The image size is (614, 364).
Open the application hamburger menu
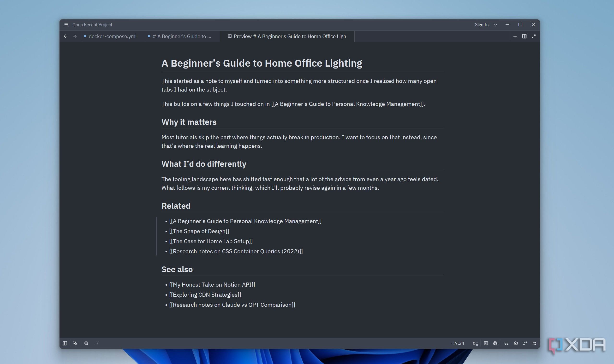(x=66, y=24)
